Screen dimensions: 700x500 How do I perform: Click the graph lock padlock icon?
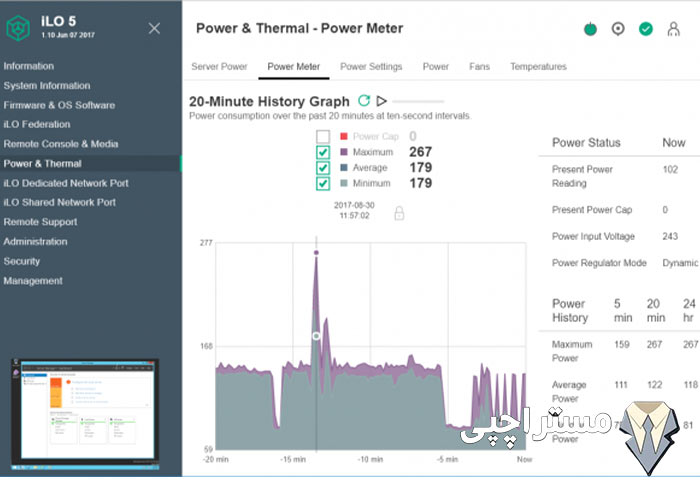[x=399, y=213]
